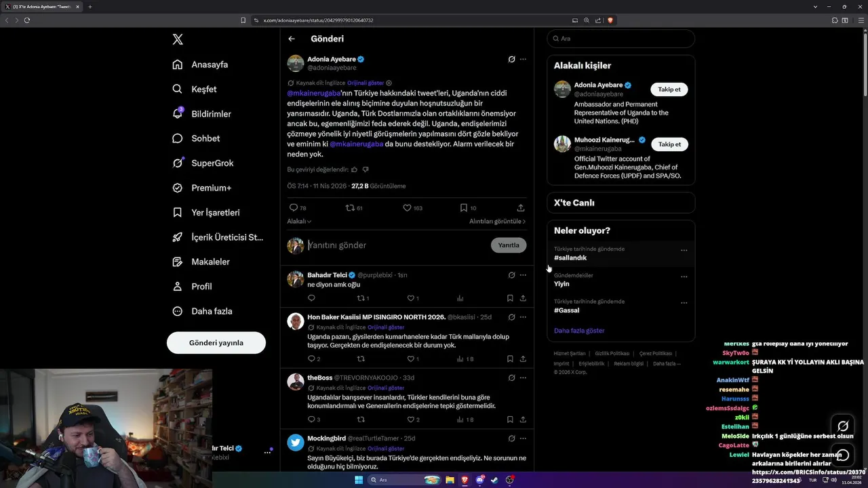Open more options for #sallandık trend

tap(684, 250)
